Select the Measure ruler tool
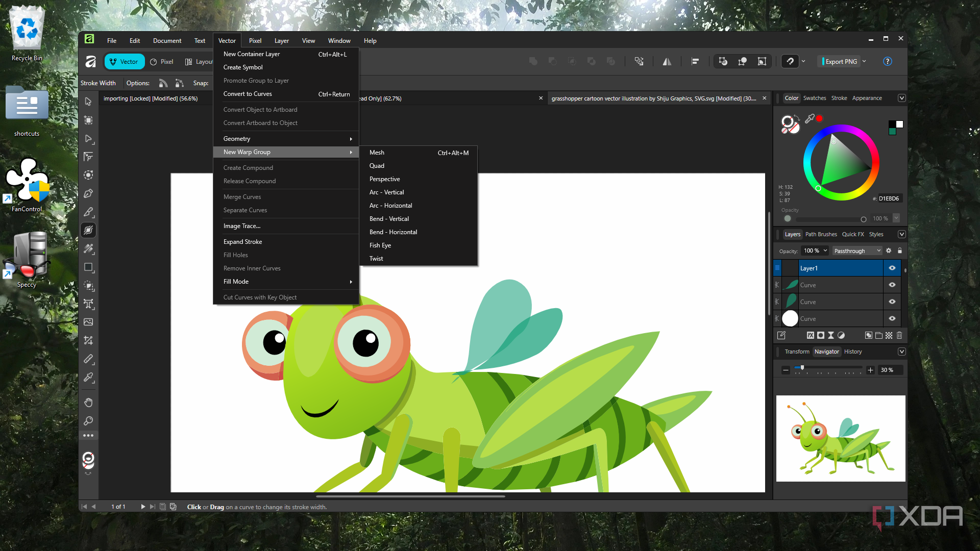The image size is (980, 551). coord(88,359)
